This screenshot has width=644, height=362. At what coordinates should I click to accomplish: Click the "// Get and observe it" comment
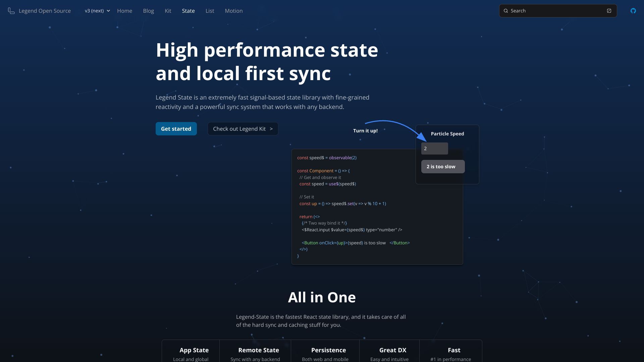pyautogui.click(x=320, y=177)
